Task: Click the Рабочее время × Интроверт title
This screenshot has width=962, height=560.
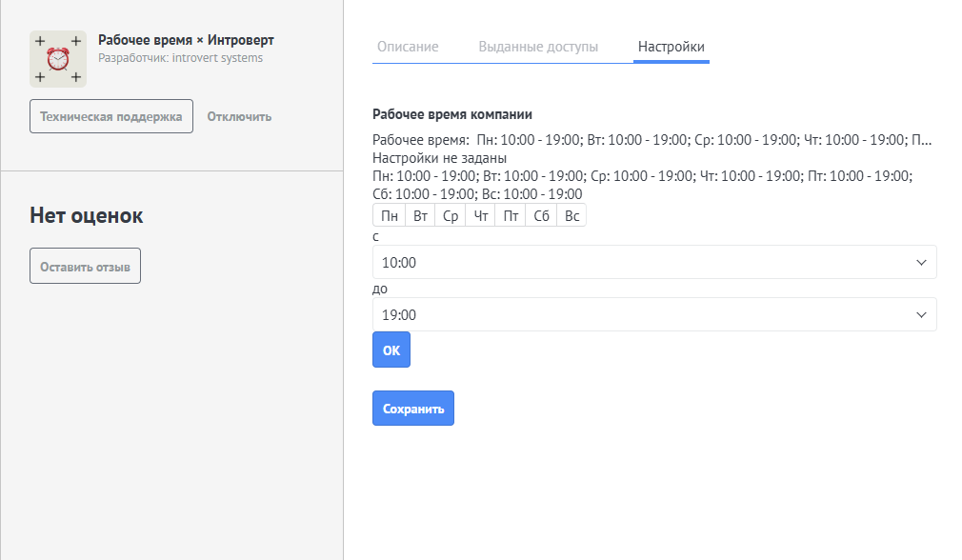Action: [186, 40]
